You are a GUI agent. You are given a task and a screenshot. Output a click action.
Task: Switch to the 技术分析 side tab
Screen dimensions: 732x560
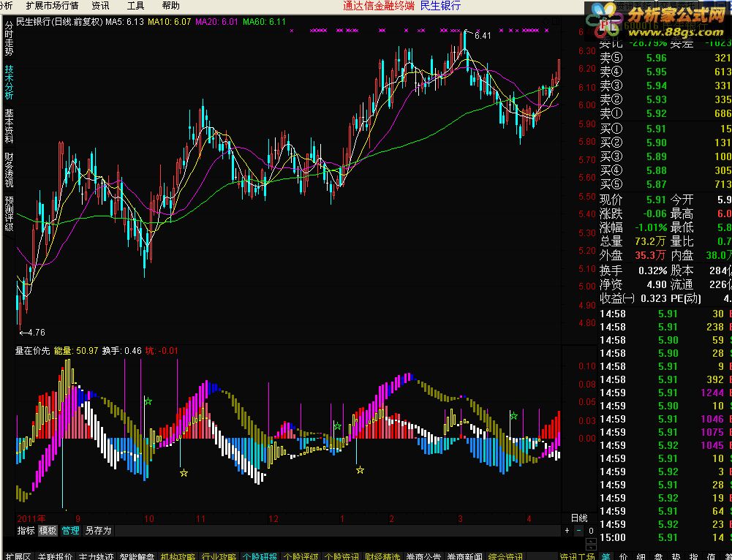[9, 82]
